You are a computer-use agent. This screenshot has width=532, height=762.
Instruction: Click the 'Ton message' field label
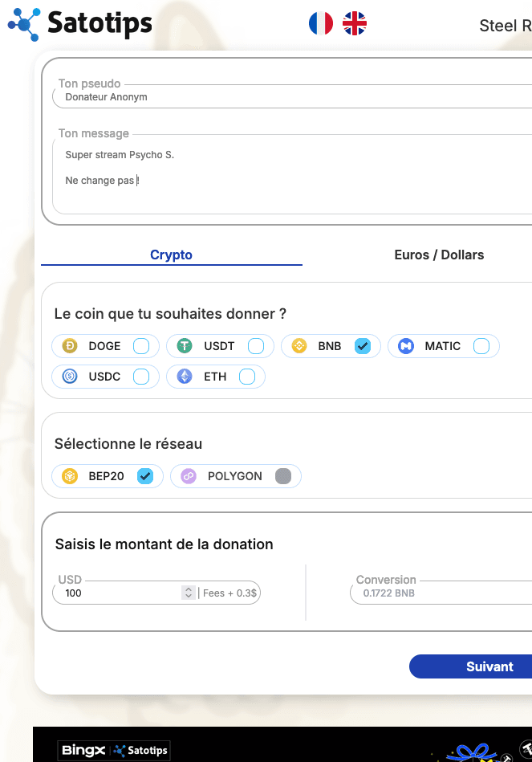(x=94, y=133)
